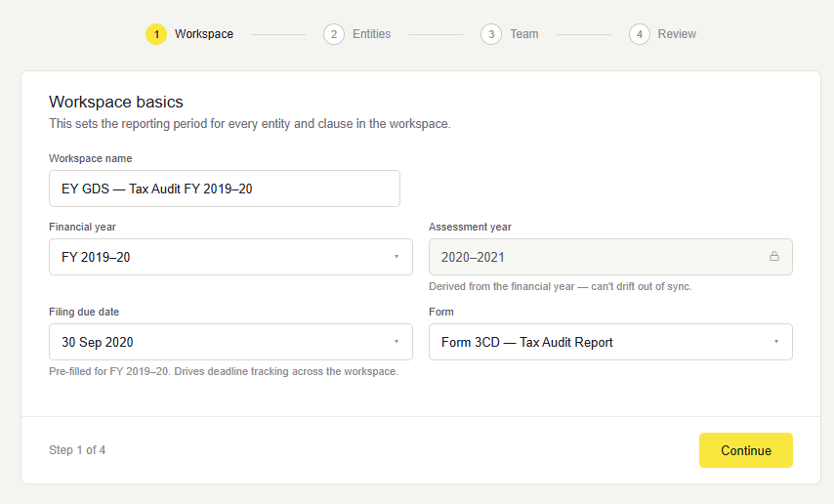Click the 'Form' field label
The width and height of the screenshot is (834, 504).
tap(441, 312)
